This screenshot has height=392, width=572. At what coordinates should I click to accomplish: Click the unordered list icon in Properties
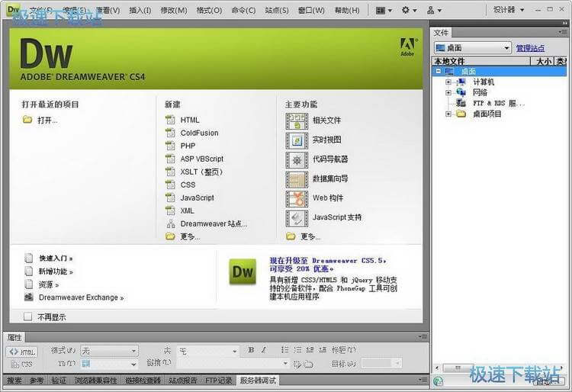(x=285, y=350)
